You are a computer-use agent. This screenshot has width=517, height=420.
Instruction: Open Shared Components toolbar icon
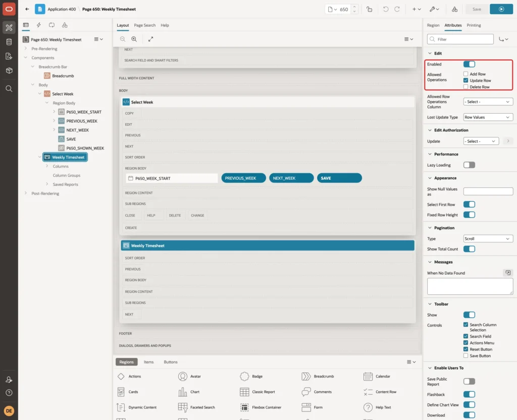pyautogui.click(x=455, y=9)
